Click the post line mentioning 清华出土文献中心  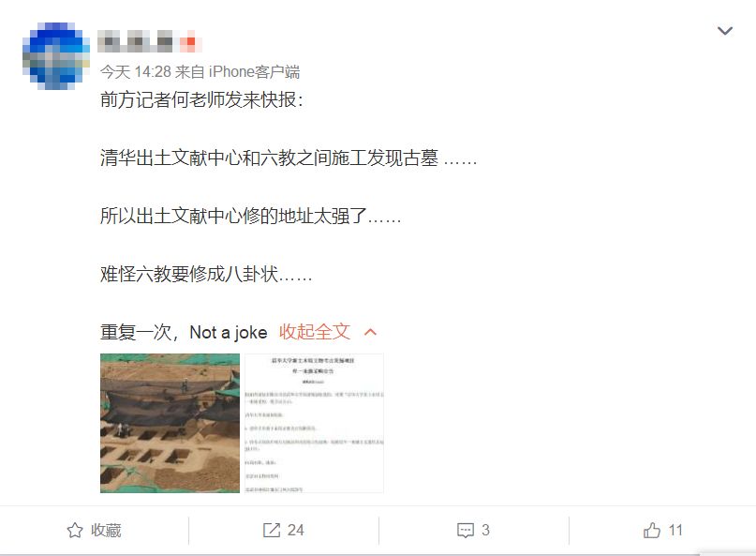(x=289, y=158)
